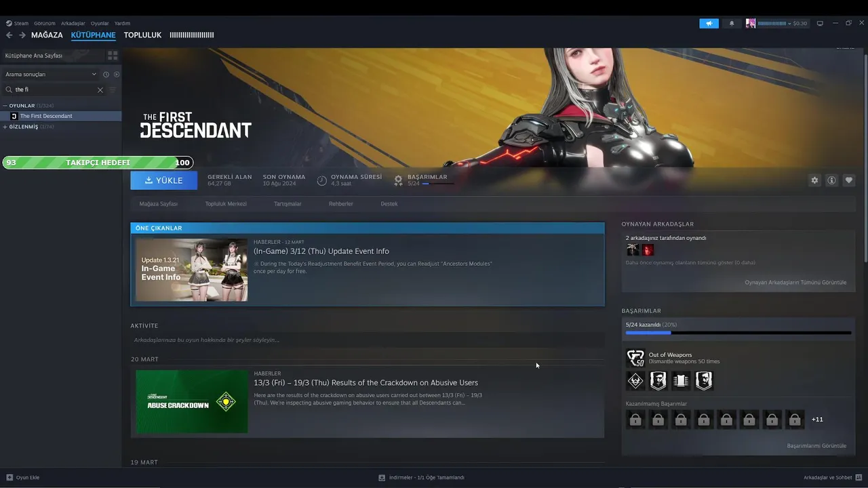Open the notifications bell
Image resolution: width=868 pixels, height=488 pixels.
pos(732,23)
